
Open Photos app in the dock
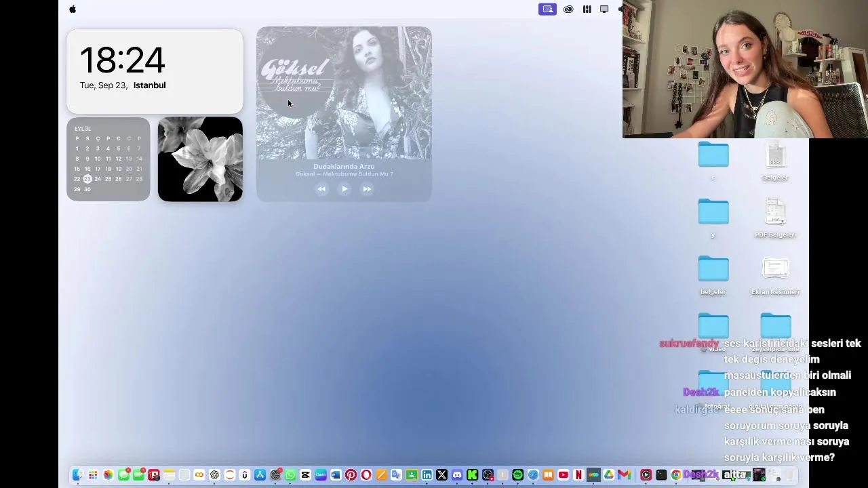(108, 475)
